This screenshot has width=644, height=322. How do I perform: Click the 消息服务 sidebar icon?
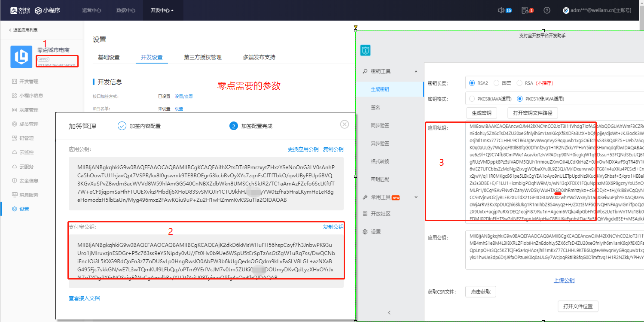[x=15, y=194]
